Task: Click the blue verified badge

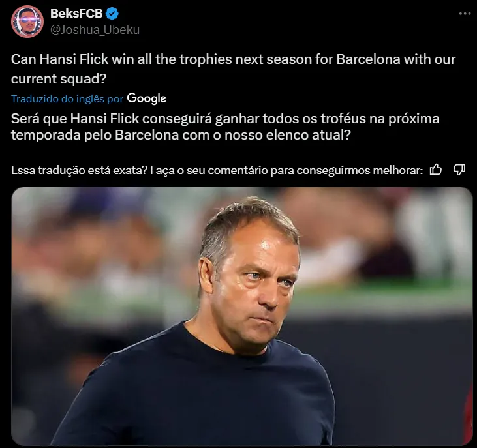Action: [x=112, y=14]
